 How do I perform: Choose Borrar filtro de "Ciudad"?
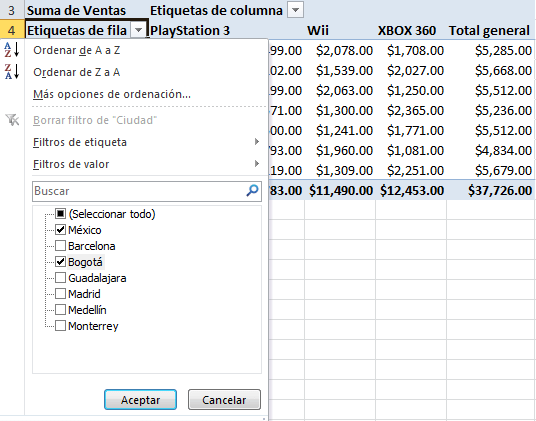pos(95,120)
